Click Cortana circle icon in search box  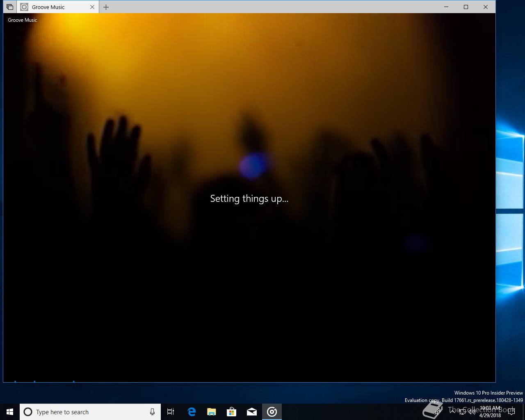28,412
